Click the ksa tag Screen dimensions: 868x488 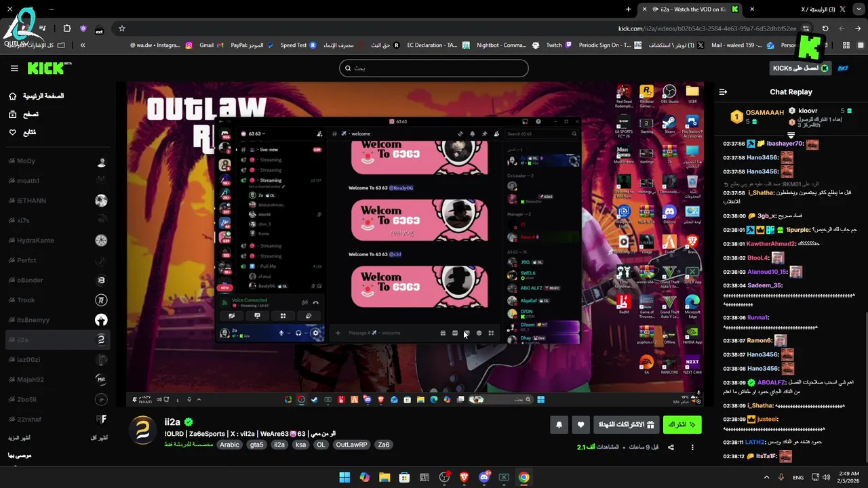click(x=300, y=445)
